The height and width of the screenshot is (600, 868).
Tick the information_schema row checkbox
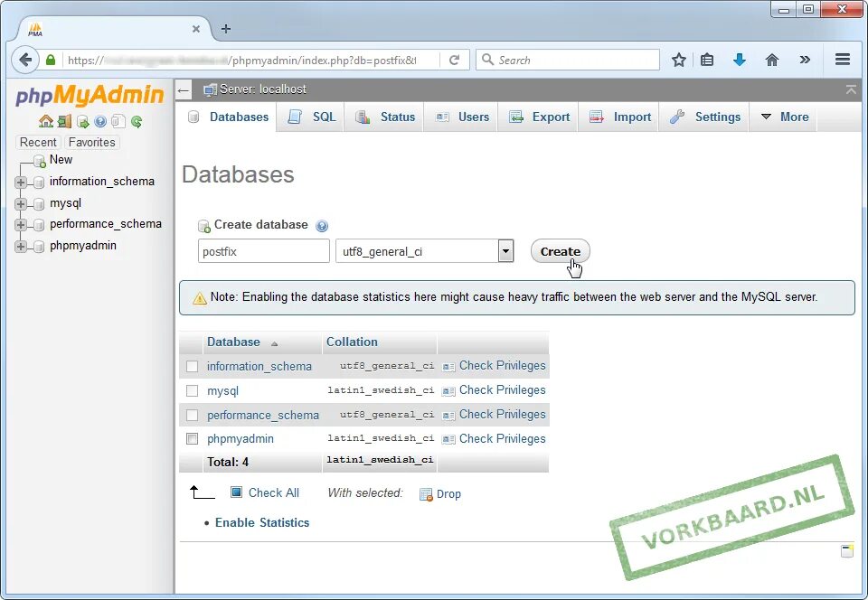click(192, 366)
